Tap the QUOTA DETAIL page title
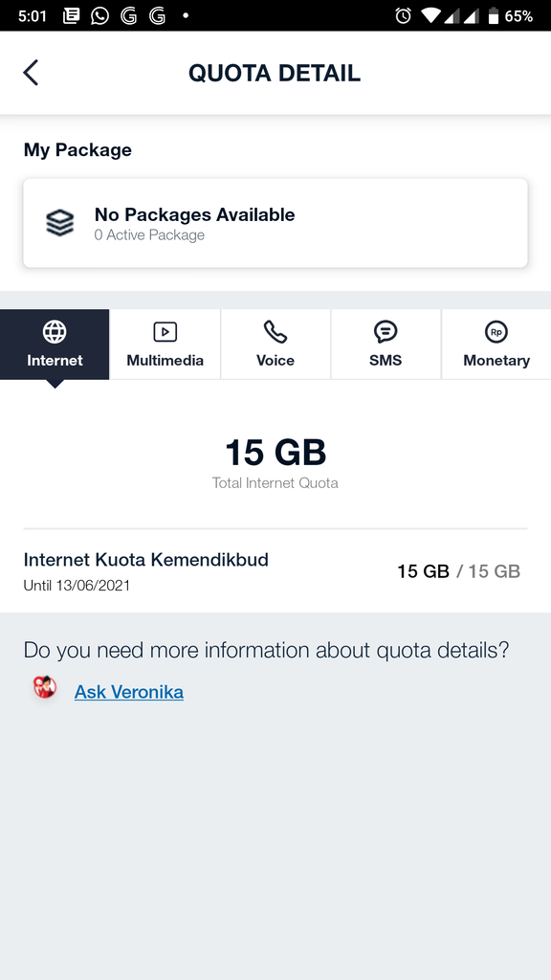Screen dimensions: 551x980 [275, 73]
